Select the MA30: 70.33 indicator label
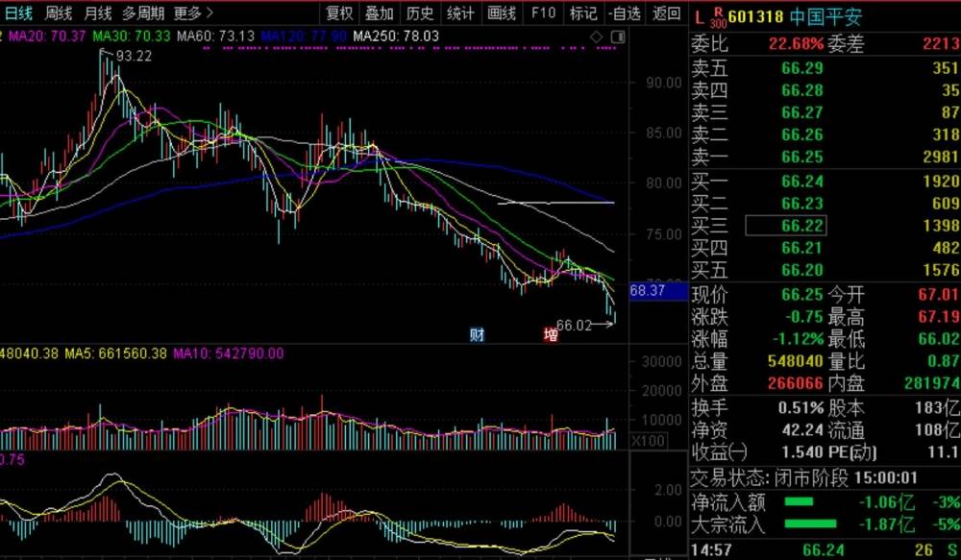The height and width of the screenshot is (560, 961). (x=131, y=37)
